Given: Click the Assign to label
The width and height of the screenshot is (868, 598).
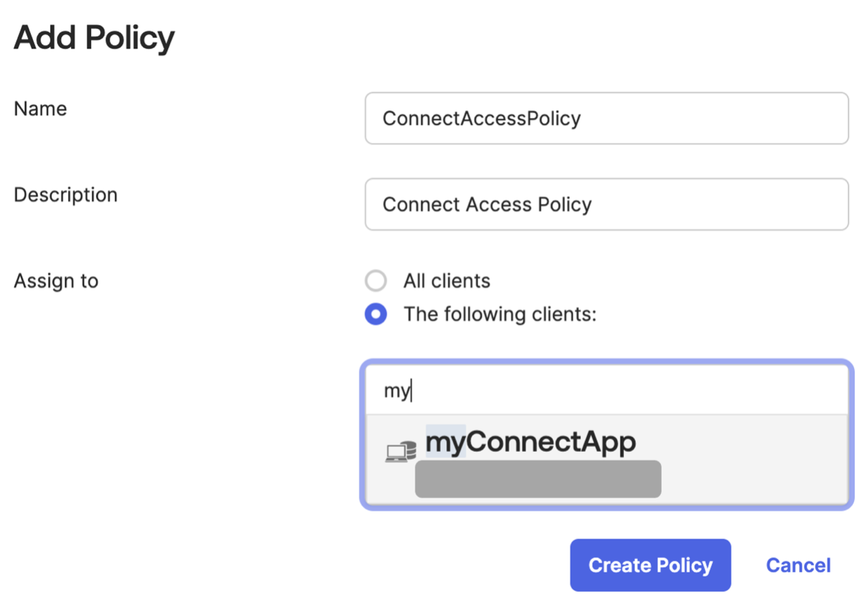Looking at the screenshot, I should pos(55,281).
